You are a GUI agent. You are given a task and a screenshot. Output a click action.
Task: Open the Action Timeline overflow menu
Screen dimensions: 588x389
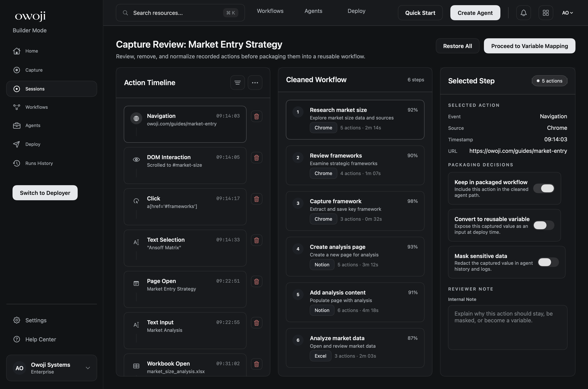tap(255, 82)
